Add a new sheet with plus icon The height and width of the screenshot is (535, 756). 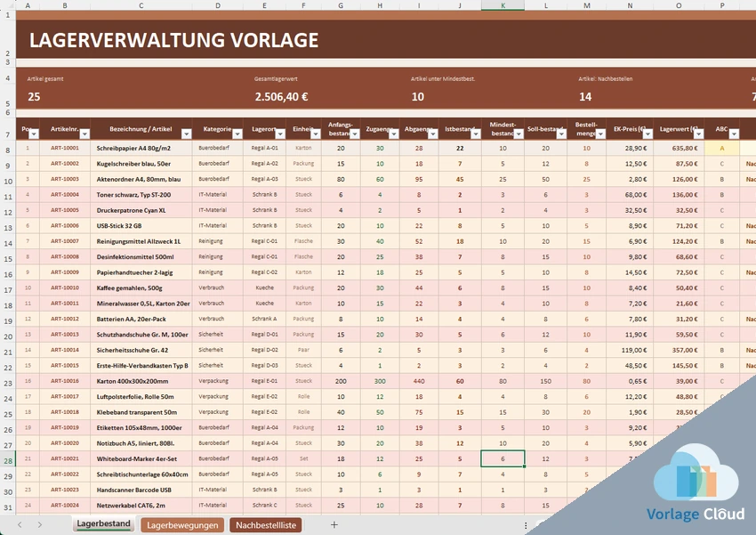click(334, 525)
